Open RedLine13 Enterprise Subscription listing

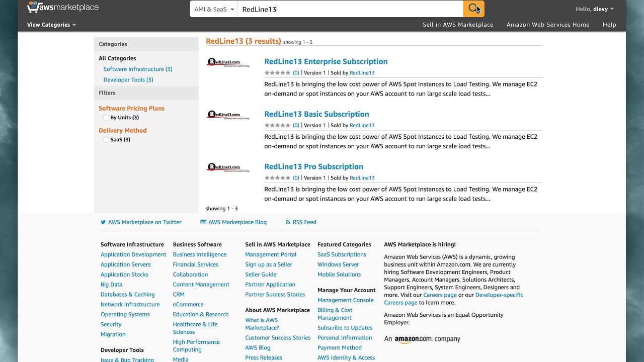tap(326, 61)
